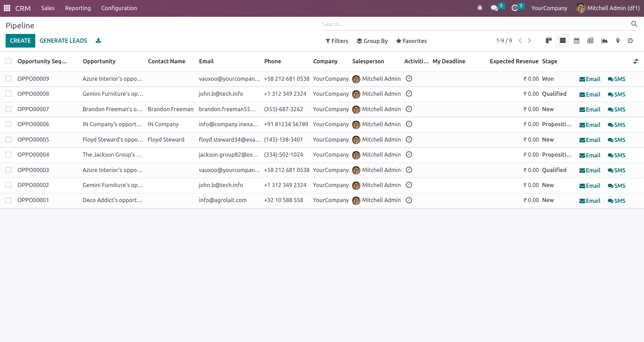This screenshot has height=342, width=644.
Task: Select the OPPO00005 row checkbox
Action: (x=8, y=140)
